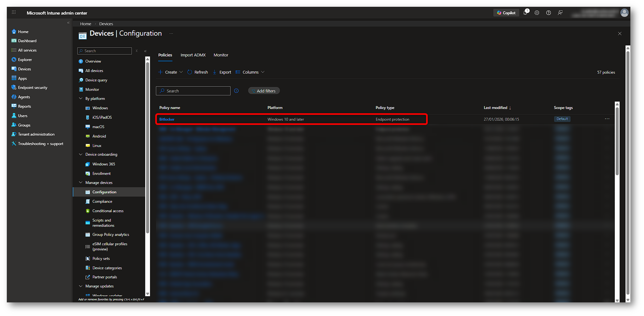The width and height of the screenshot is (644, 316).
Task: Collapse the By platform group
Action: coord(81,99)
